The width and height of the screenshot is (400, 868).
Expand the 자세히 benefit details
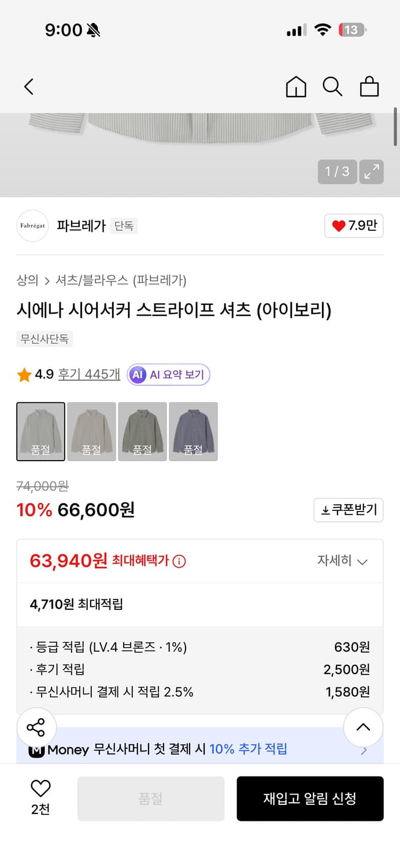point(343,560)
